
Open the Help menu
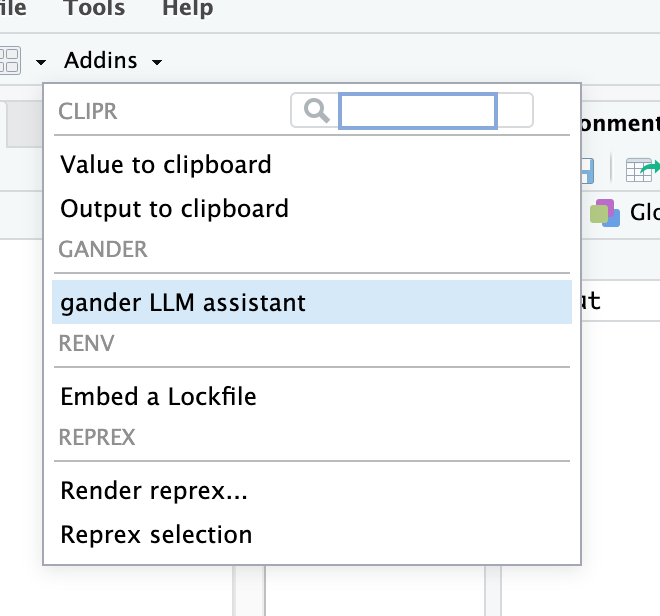pos(187,10)
